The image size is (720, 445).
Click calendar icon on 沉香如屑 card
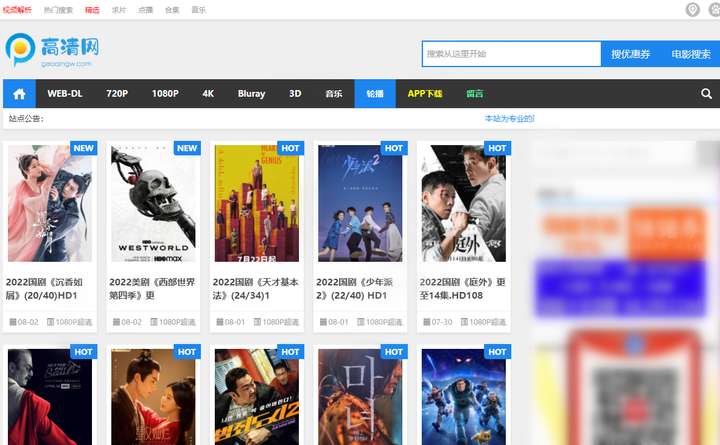coord(13,322)
